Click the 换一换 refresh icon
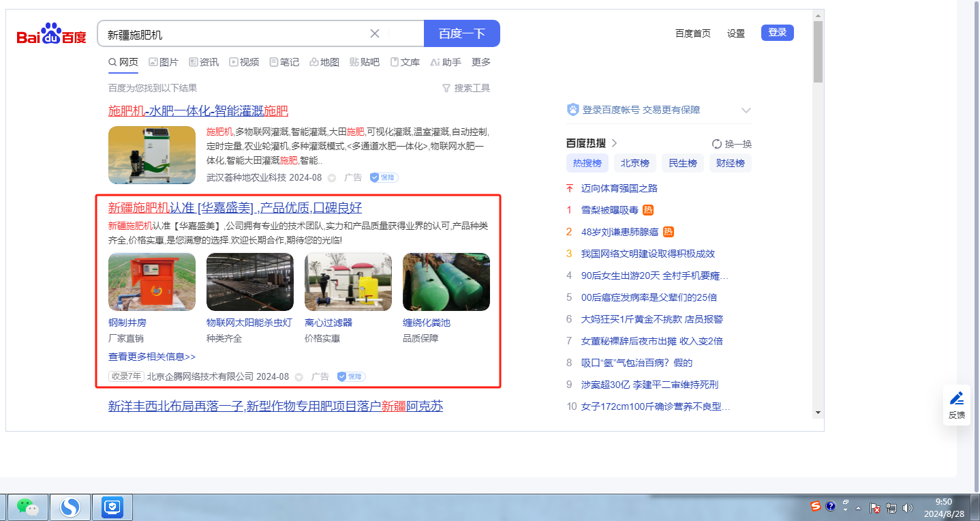Screen dimensions: 980x521 [717, 144]
